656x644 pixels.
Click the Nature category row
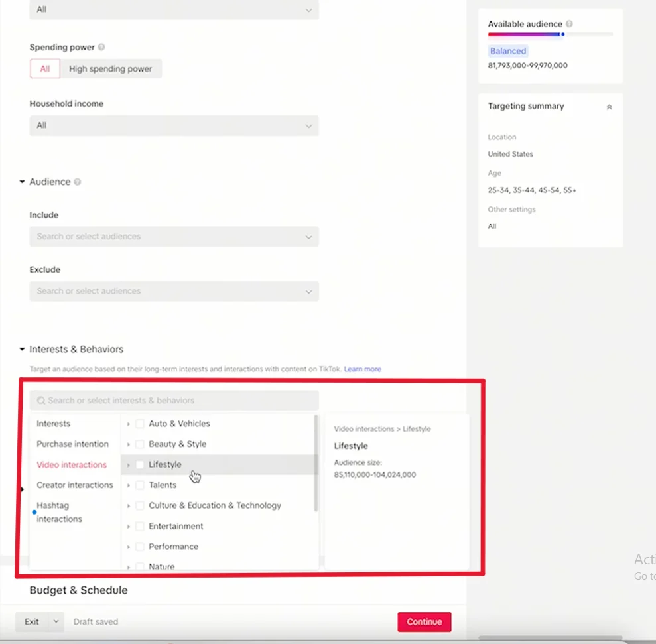[x=220, y=566]
